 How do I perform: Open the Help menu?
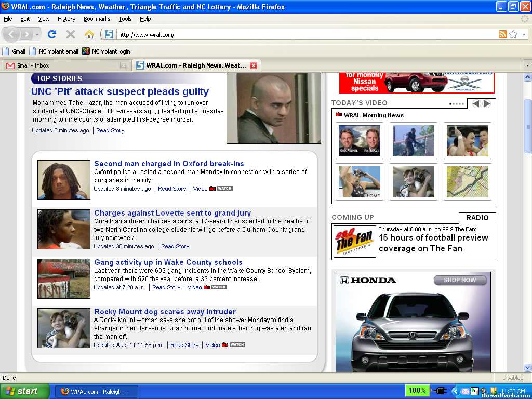[145, 19]
